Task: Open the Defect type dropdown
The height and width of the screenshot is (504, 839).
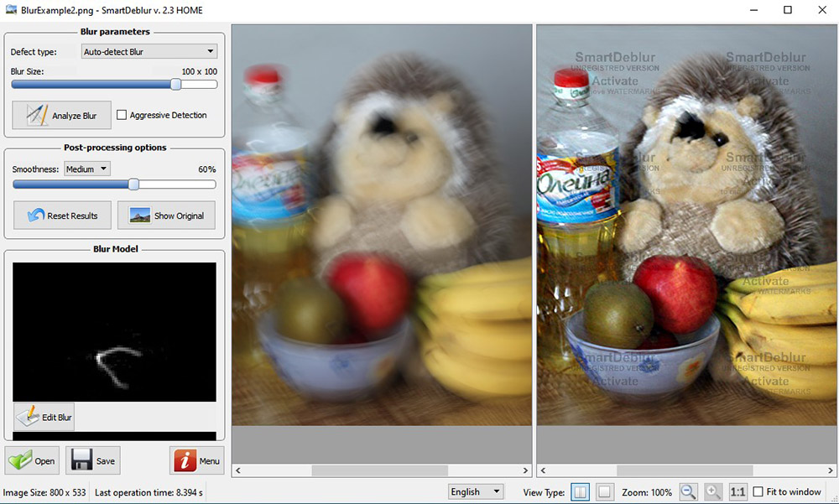Action: [x=148, y=51]
